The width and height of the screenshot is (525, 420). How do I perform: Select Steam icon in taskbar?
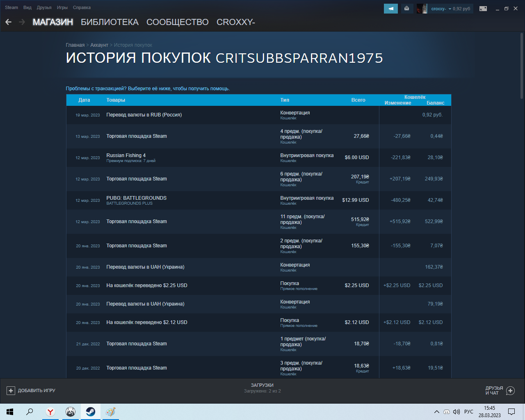pyautogui.click(x=91, y=412)
